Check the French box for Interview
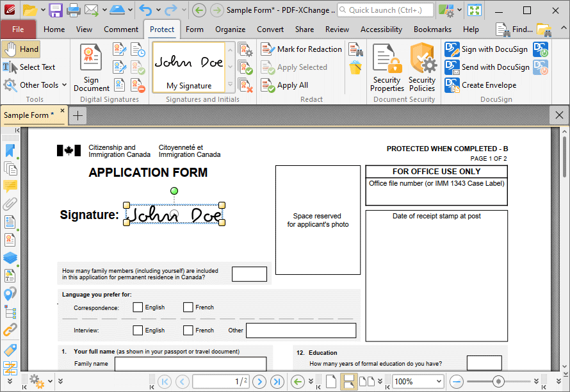570x392 pixels. [x=188, y=330]
